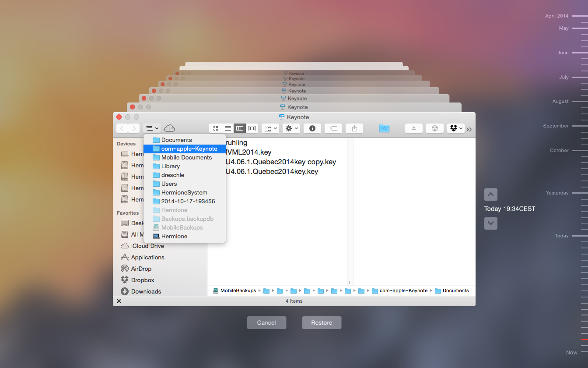Image resolution: width=588 pixels, height=368 pixels.
Task: Jump to August on the timeline
Action: point(560,101)
